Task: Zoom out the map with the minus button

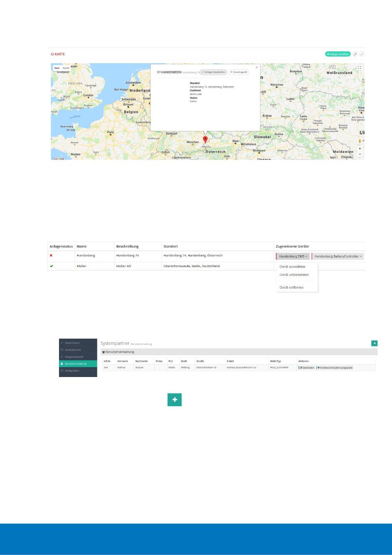Action: coord(360,154)
